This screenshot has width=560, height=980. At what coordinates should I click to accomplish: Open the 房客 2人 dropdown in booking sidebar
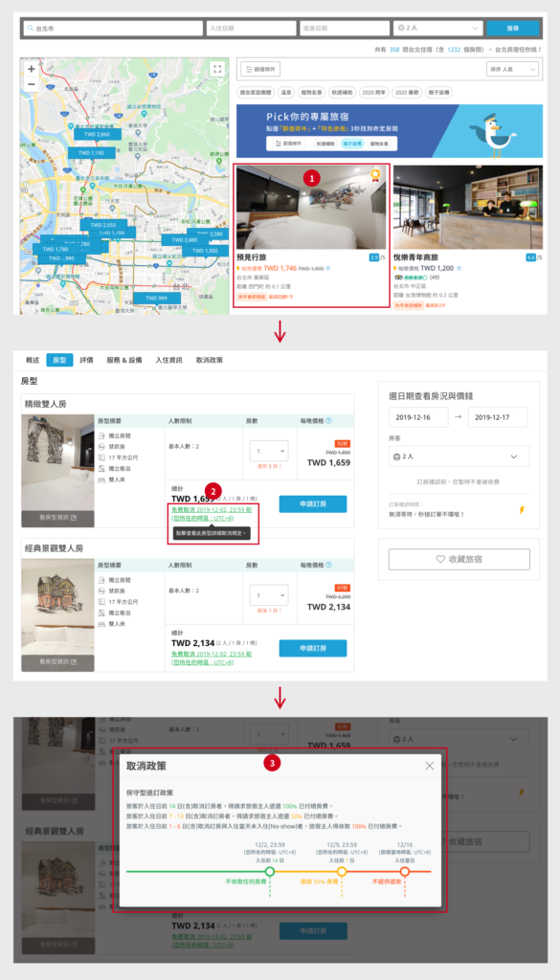tap(459, 457)
